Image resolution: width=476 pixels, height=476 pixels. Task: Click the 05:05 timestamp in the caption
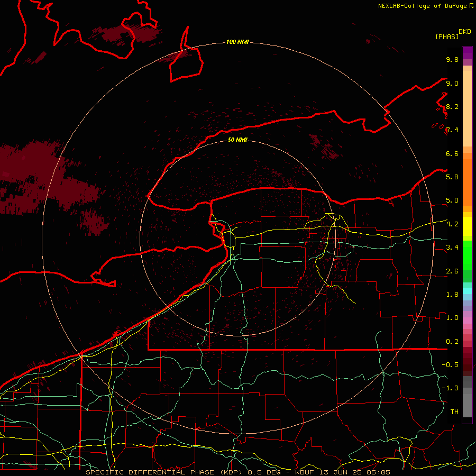tap(378, 472)
